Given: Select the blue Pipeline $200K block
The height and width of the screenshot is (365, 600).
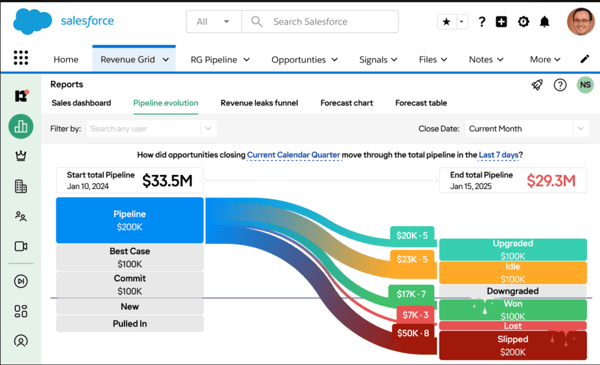Looking at the screenshot, I should [x=130, y=220].
